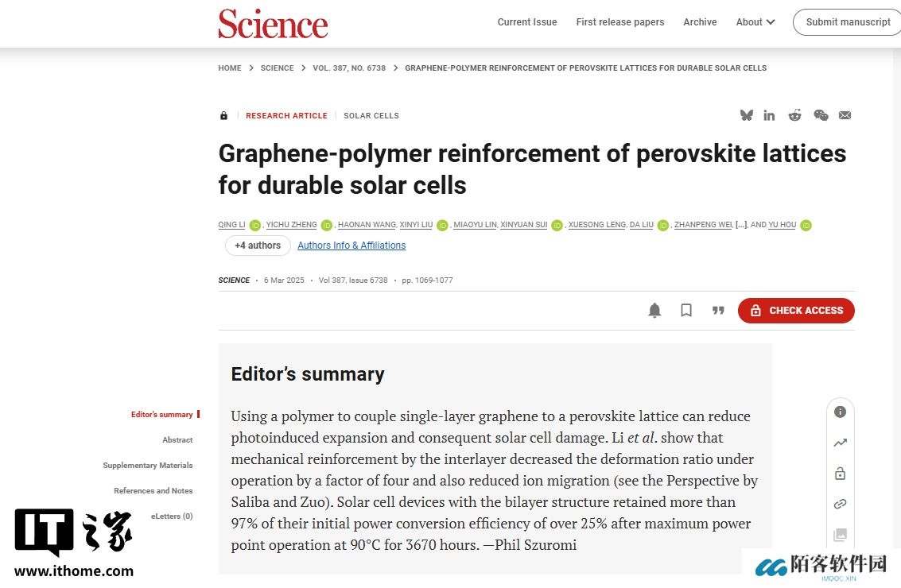901x588 pixels.
Task: Open the metrics trend icon
Action: click(x=840, y=443)
